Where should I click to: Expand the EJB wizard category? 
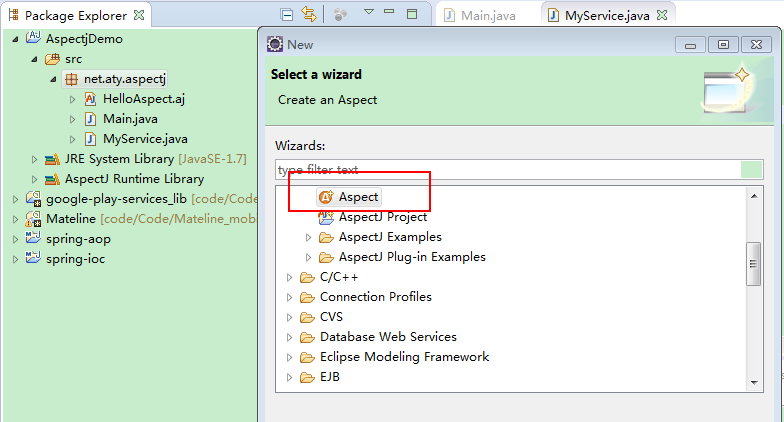(x=290, y=377)
